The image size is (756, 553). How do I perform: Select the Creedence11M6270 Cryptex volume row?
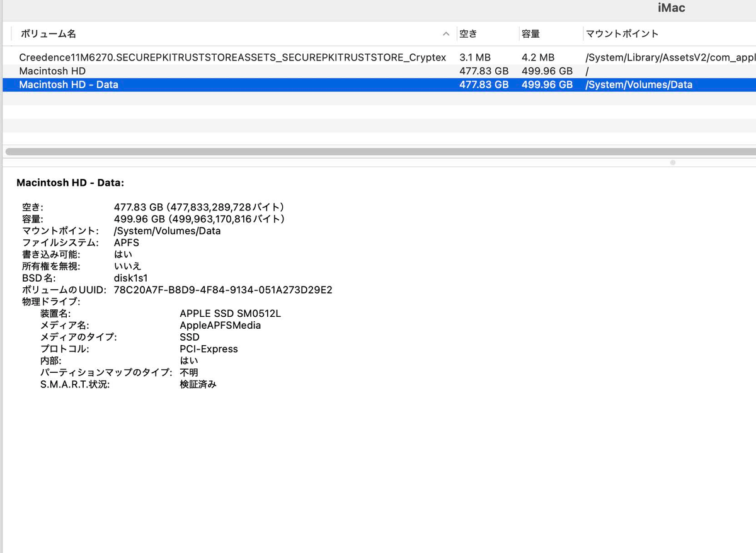(x=379, y=57)
